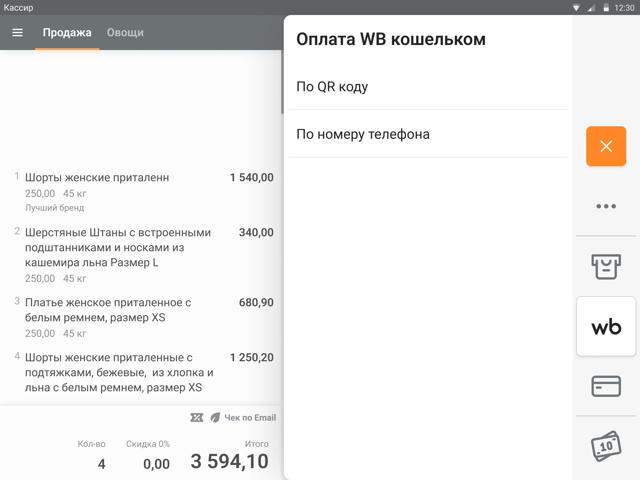Tap the Итого total 3 594,10
This screenshot has width=640, height=480.
click(229, 460)
